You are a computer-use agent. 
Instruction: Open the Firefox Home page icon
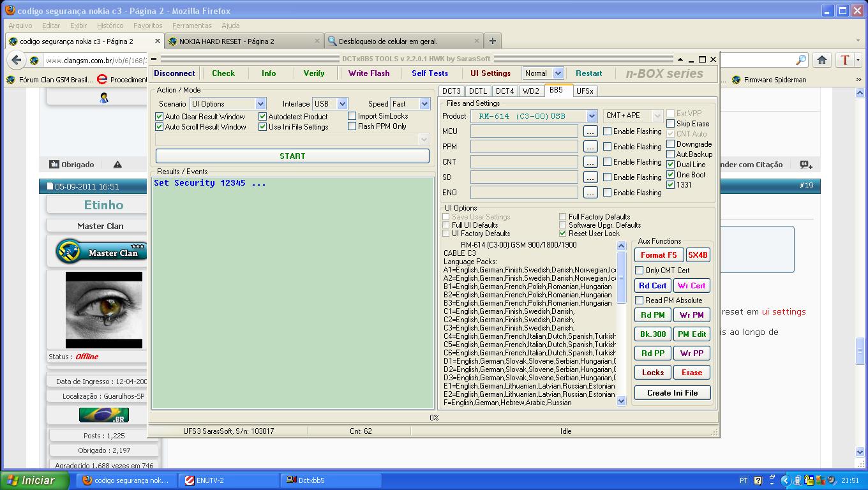click(x=822, y=60)
